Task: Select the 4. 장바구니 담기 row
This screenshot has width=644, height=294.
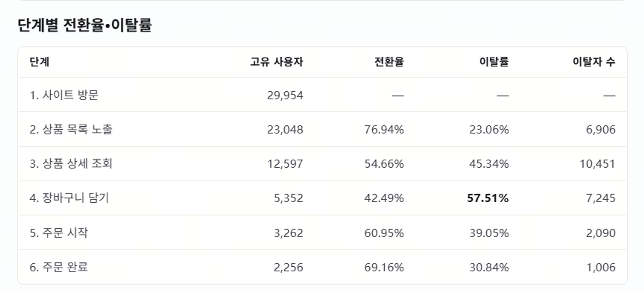Action: (x=322, y=198)
